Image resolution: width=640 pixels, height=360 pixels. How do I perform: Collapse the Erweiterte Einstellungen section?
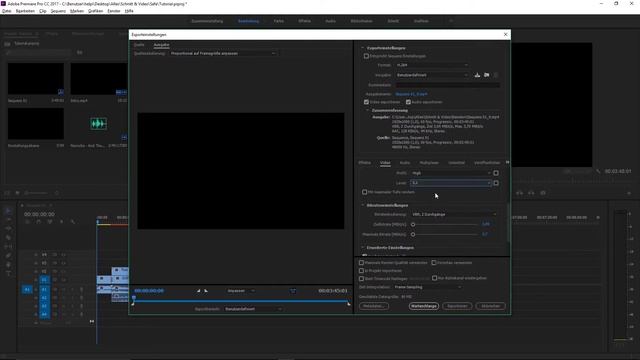pyautogui.click(x=362, y=247)
